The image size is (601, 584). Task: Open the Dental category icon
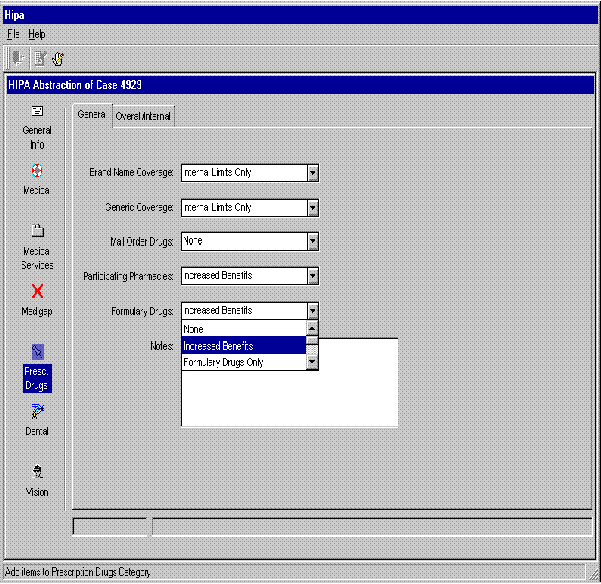coord(37,411)
